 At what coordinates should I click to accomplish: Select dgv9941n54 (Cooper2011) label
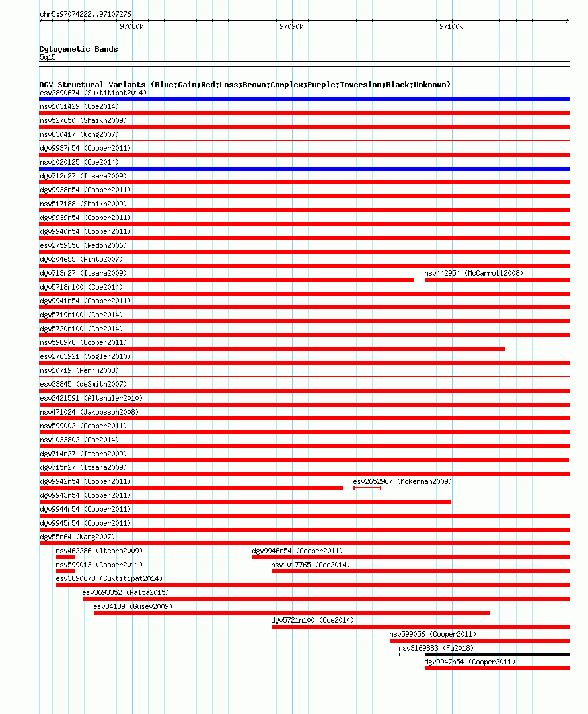click(x=85, y=301)
